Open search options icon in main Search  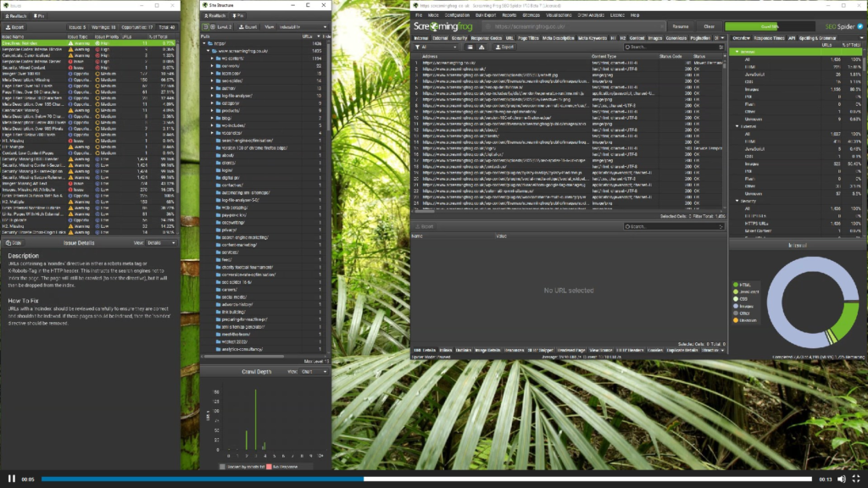pyautogui.click(x=721, y=47)
